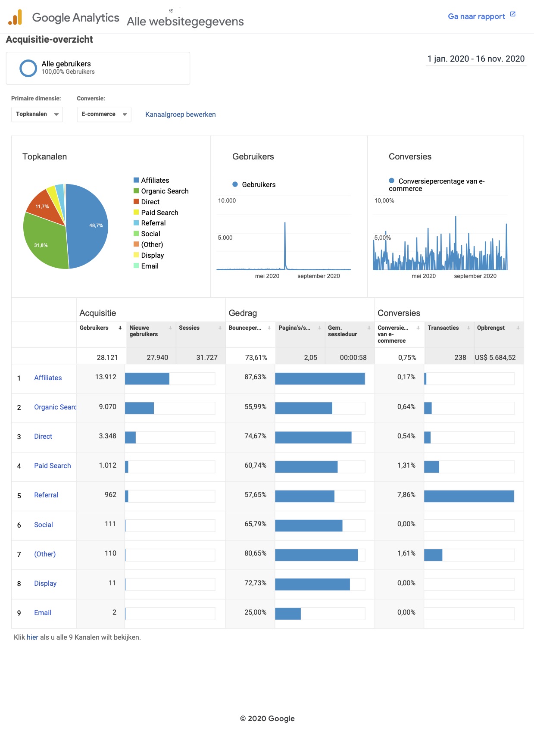This screenshot has height=756, width=534.
Task: Click the Email mint legend swatch
Action: 136,266
